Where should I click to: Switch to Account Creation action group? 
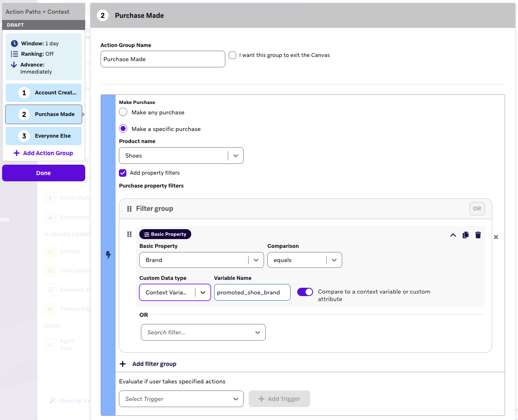pos(44,93)
